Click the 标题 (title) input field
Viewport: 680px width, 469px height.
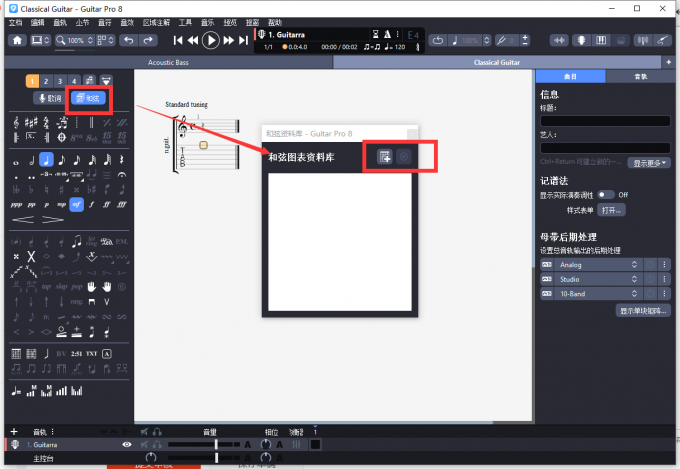604,121
